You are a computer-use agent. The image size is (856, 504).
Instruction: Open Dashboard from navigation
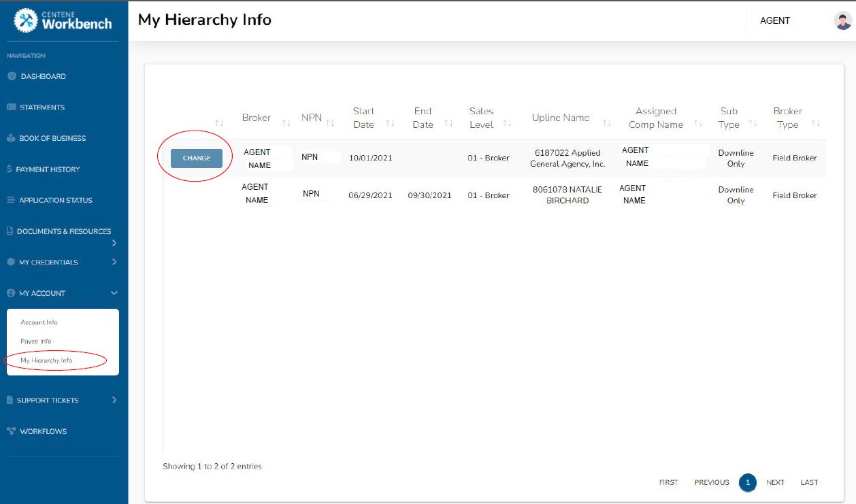(43, 76)
